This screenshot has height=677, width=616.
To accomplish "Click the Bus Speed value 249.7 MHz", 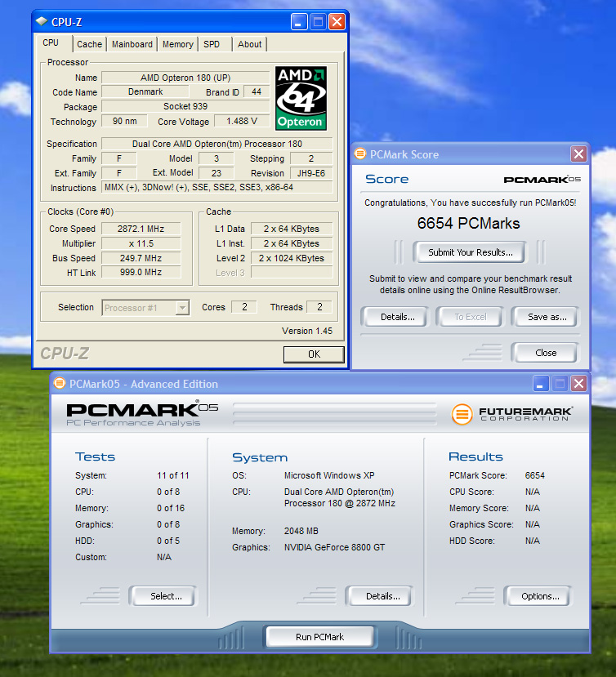I will [x=141, y=258].
